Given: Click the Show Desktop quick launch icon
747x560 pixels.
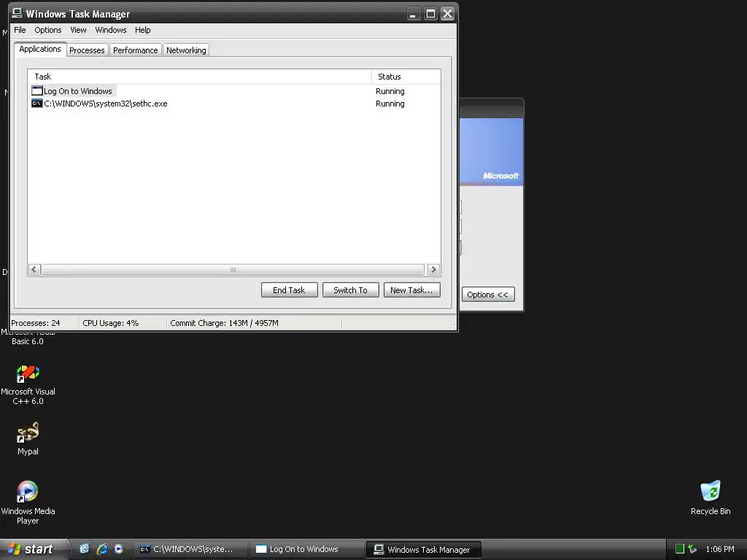Looking at the screenshot, I should click(x=85, y=549).
